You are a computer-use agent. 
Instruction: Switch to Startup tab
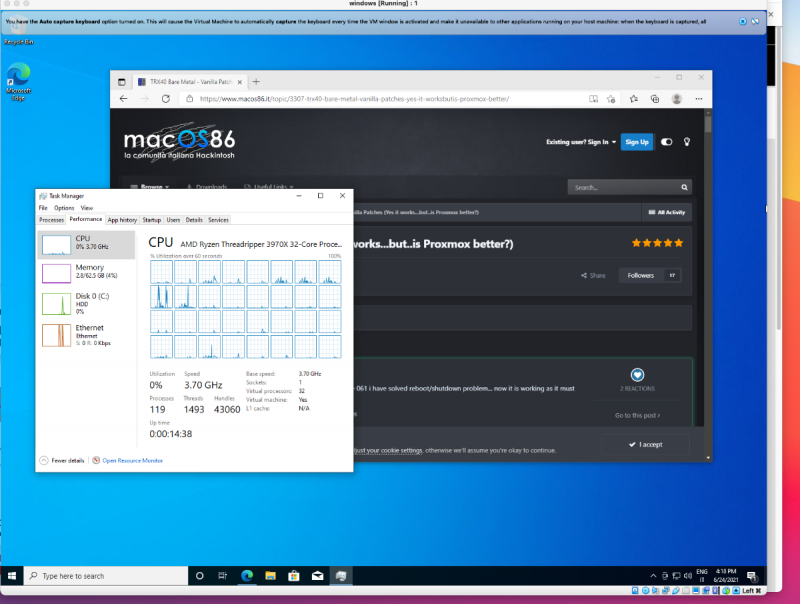[152, 220]
